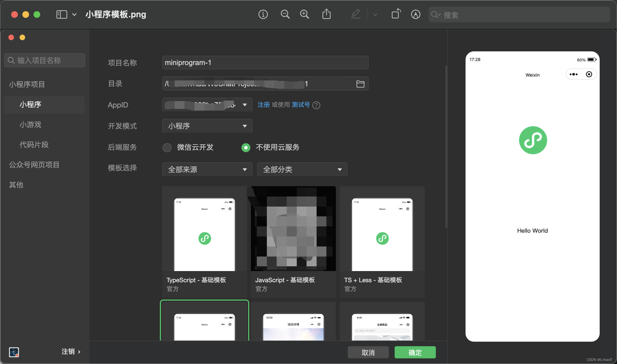
Task: Open AppID help question icon
Action: [316, 105]
